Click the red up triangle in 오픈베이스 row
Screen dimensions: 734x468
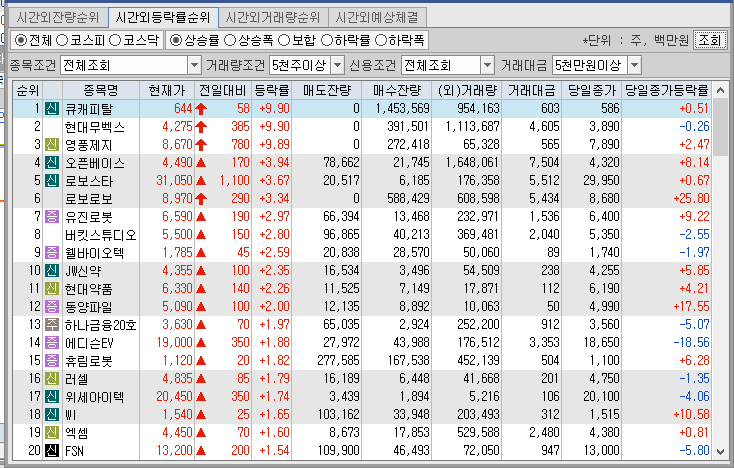[201, 163]
